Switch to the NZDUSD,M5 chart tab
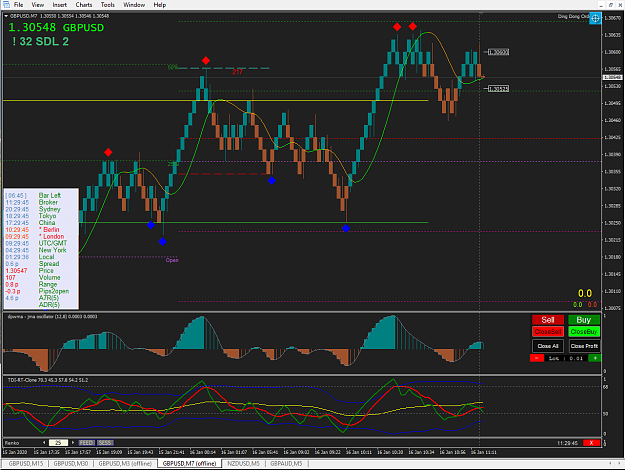The height and width of the screenshot is (470, 625). pyautogui.click(x=244, y=464)
